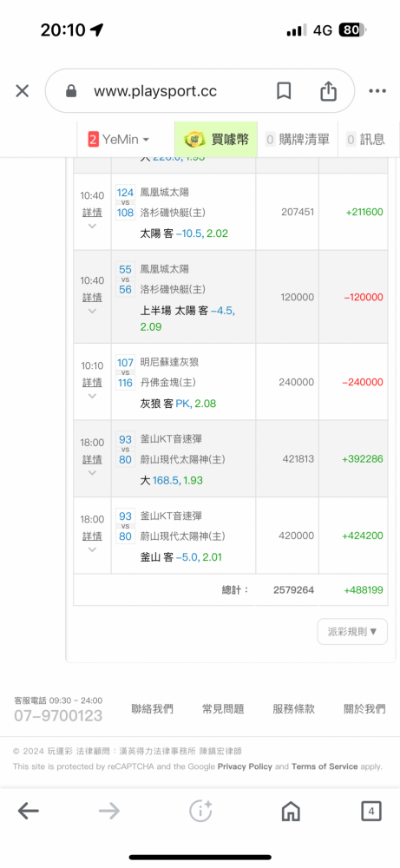Tap the home icon in bottom bar
This screenshot has height=868, width=400.
click(x=291, y=812)
